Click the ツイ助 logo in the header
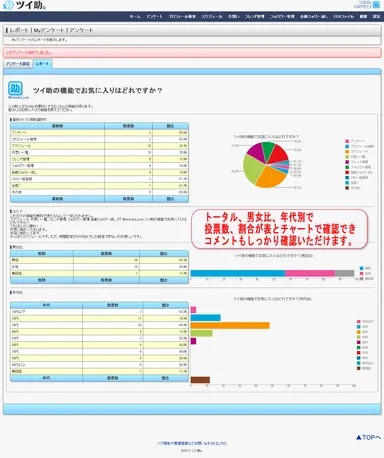 click(24, 5)
